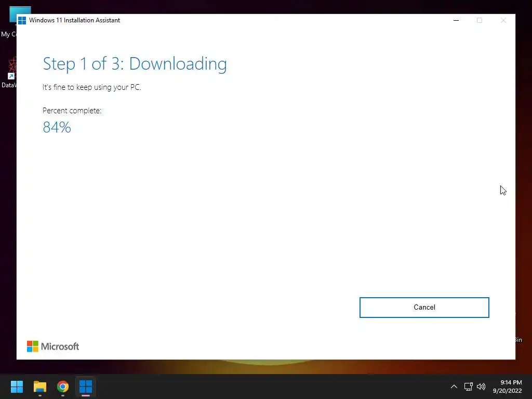Show hidden system tray icons
Viewport: 532px width, 399px height.
click(454, 387)
